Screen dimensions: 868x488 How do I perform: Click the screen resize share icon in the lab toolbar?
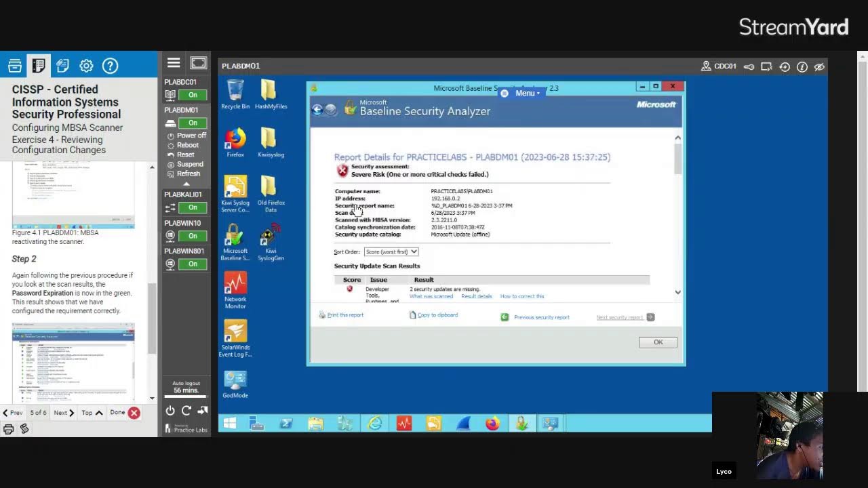(x=767, y=66)
